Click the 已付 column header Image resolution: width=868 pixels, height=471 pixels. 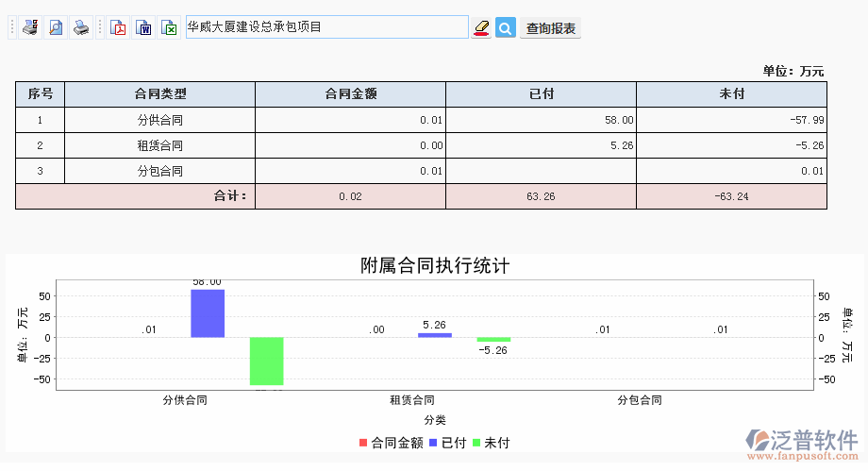point(541,94)
